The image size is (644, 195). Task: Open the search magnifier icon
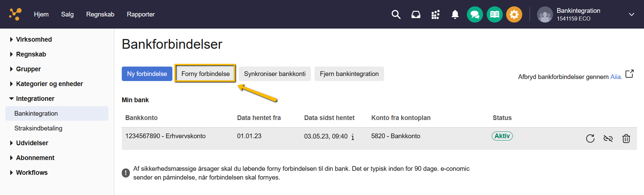[396, 14]
